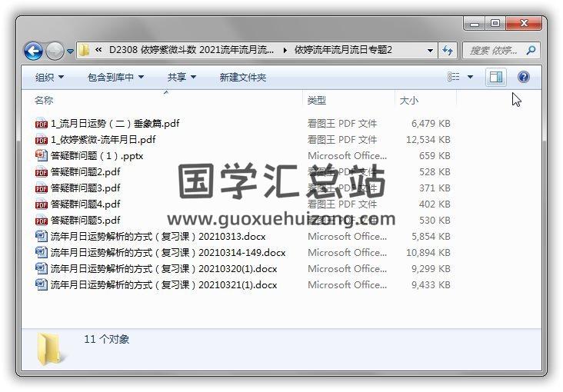Click the 9,433 KB size cell

point(431,285)
